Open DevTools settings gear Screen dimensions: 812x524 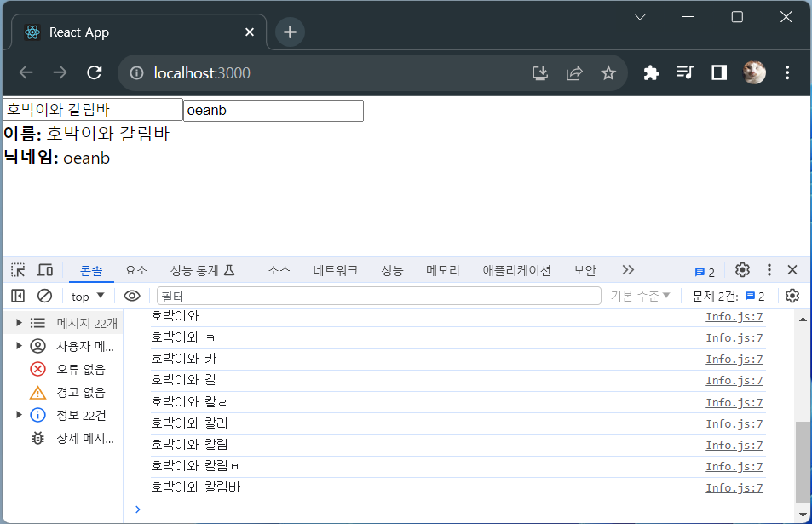742,270
